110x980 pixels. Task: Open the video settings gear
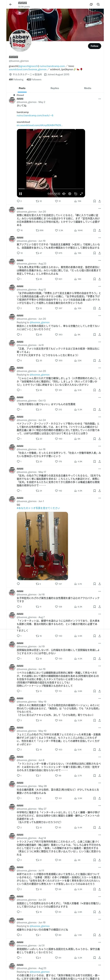[70, 194]
